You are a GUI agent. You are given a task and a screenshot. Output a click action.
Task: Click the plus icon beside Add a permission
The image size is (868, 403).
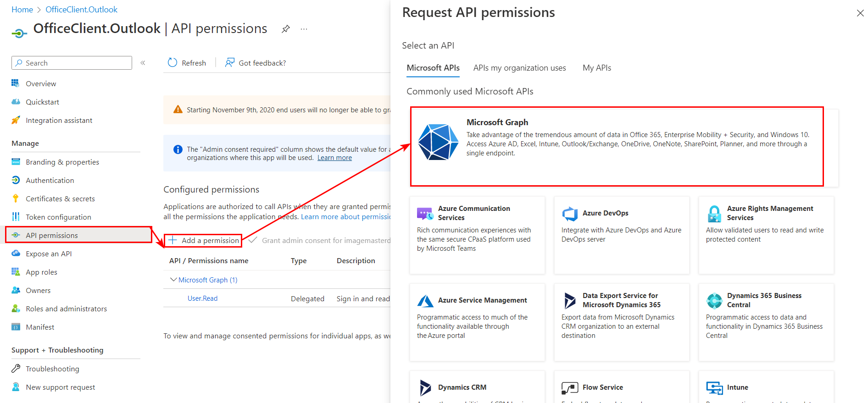click(172, 240)
